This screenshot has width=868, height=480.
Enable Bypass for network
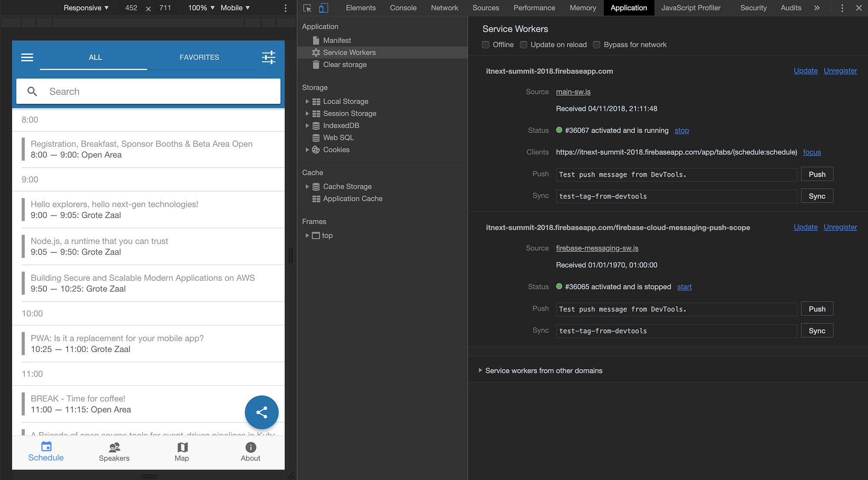coord(597,44)
